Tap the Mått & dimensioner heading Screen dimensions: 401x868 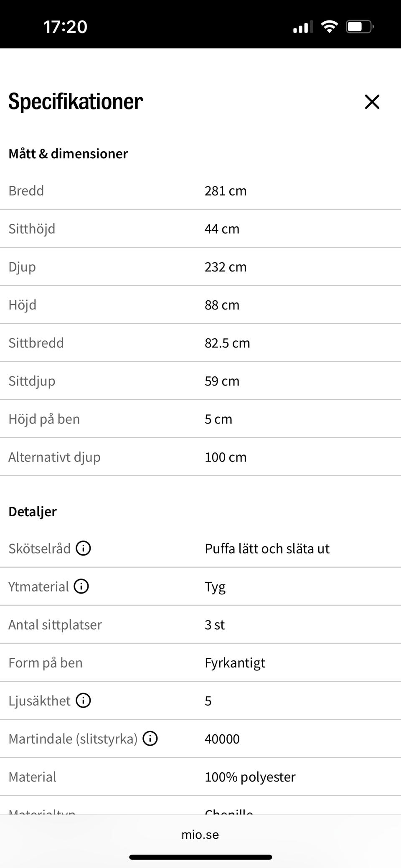tap(68, 153)
